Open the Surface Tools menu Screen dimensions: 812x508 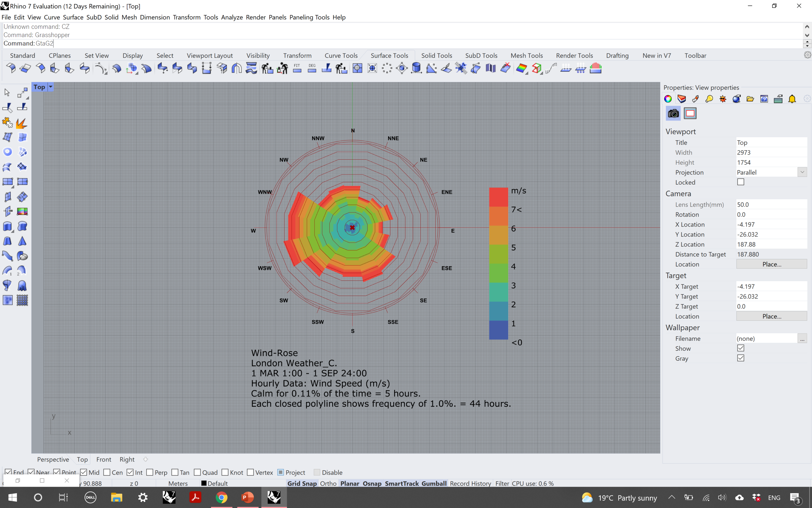[389, 55]
